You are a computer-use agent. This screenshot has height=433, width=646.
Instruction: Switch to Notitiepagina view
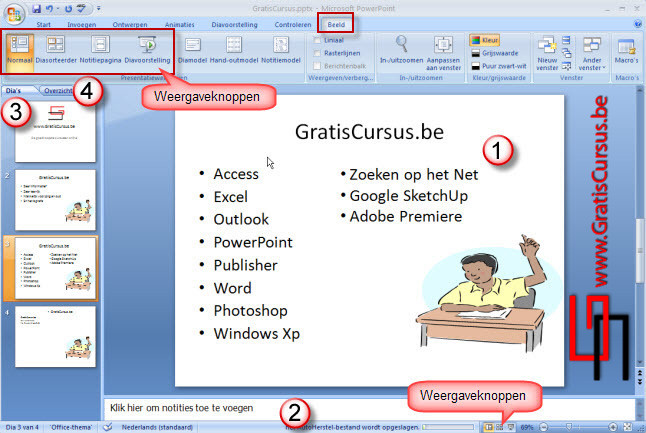(x=101, y=50)
